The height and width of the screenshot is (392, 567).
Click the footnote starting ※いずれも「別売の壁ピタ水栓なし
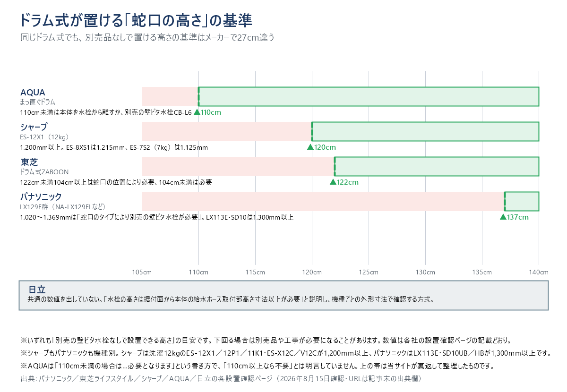[x=266, y=341]
